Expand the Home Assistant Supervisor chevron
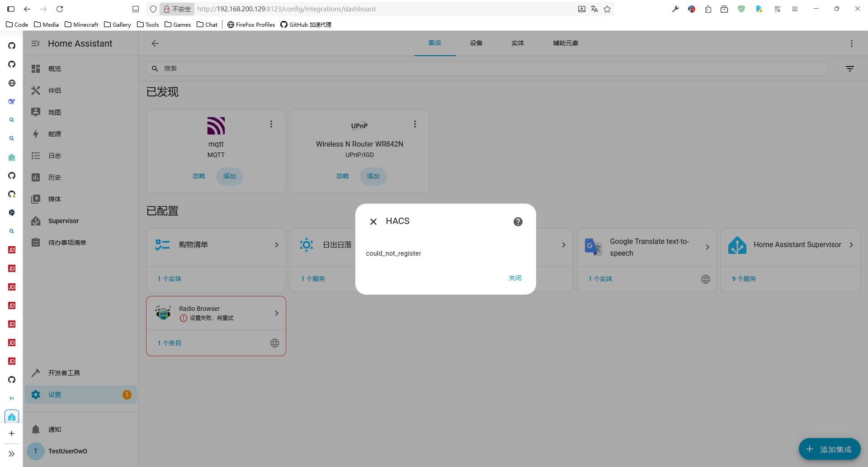 click(851, 245)
